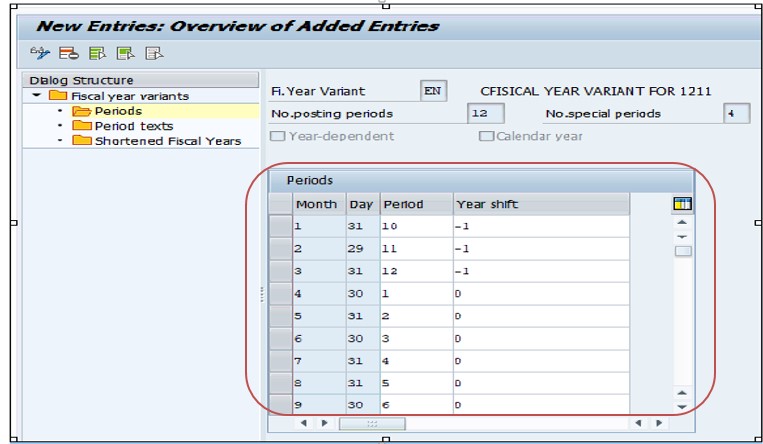This screenshot has height=444, width=763.
Task: Click Year shift cell for month 3
Action: (x=541, y=271)
